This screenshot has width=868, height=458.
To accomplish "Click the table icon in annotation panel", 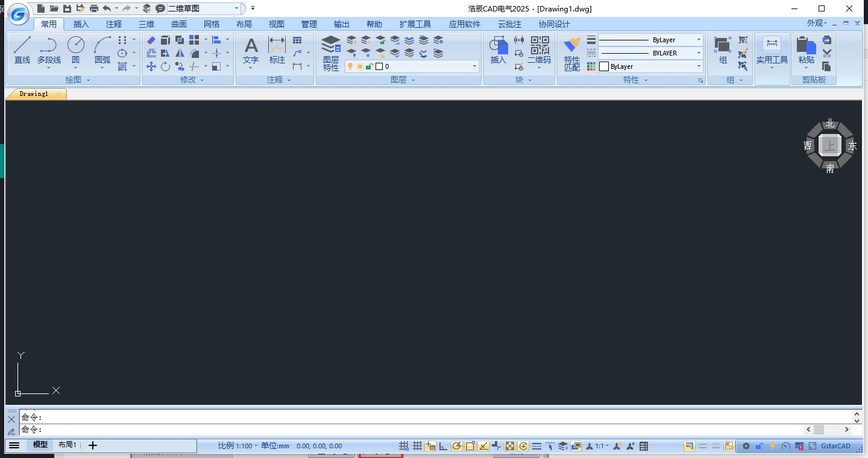I will click(x=297, y=40).
